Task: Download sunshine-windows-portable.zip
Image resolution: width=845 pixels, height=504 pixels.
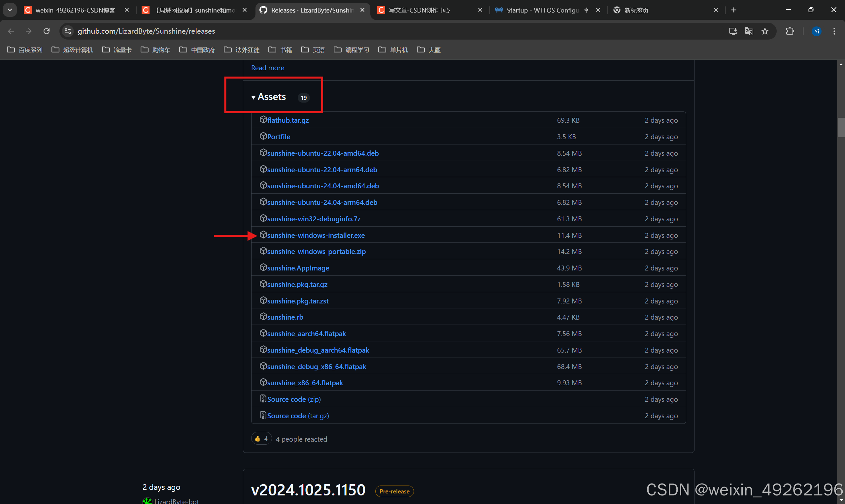Action: tap(316, 252)
